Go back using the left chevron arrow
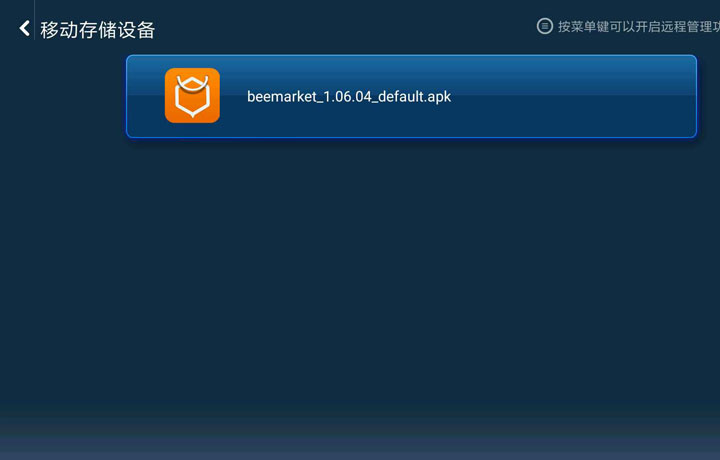Image resolution: width=720 pixels, height=460 pixels. click(x=24, y=28)
